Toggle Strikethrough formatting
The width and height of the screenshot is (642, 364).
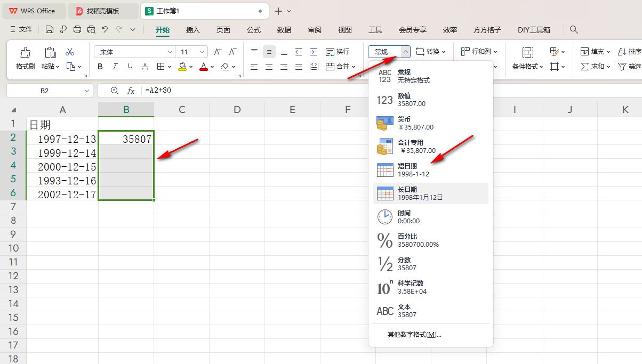click(x=145, y=67)
